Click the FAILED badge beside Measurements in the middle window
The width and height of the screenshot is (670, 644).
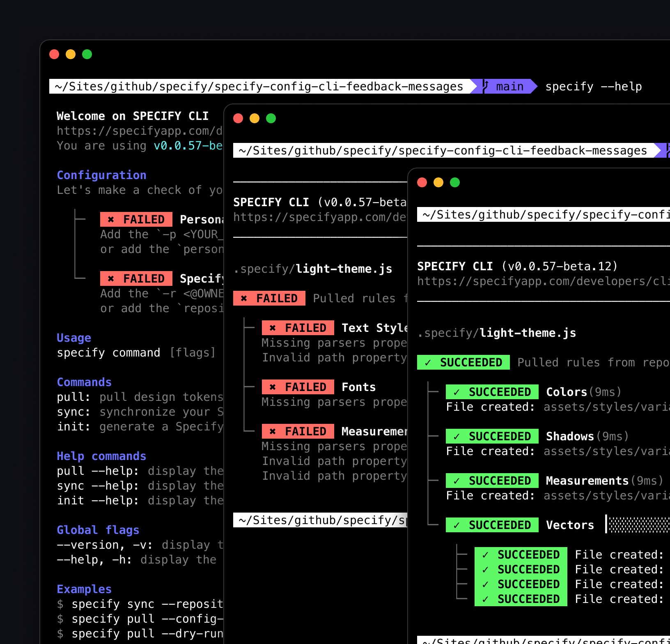(x=298, y=431)
